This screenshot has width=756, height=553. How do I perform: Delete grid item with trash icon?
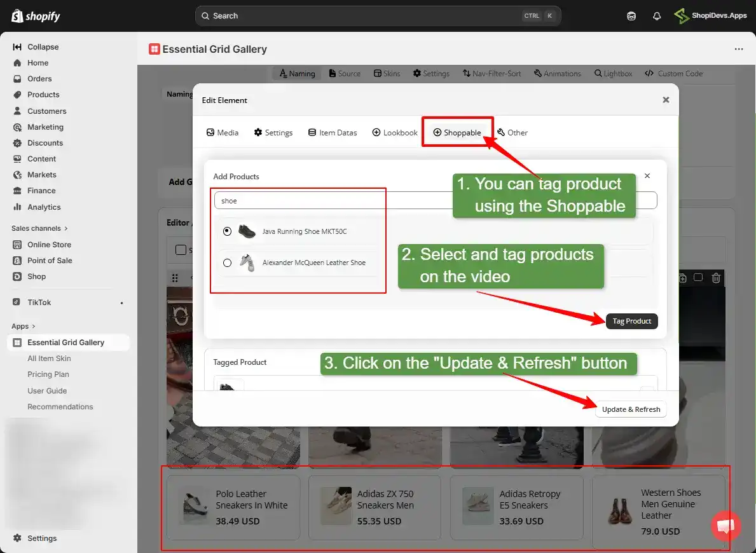click(x=716, y=278)
